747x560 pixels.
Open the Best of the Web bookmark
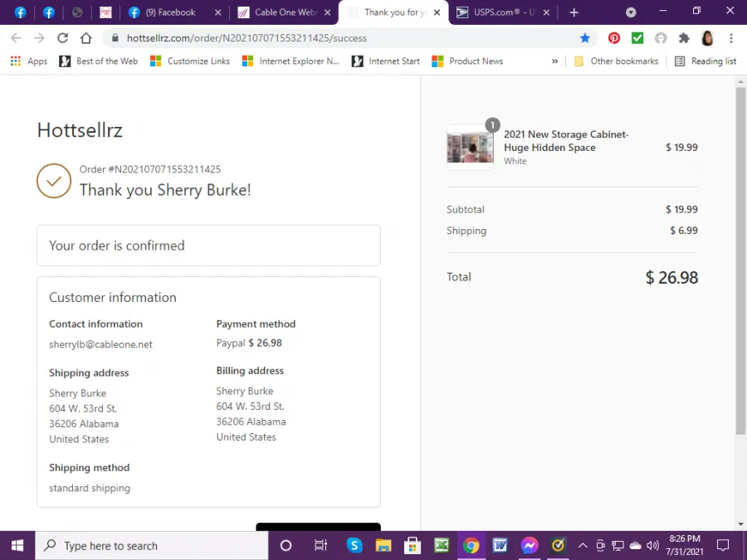99,61
